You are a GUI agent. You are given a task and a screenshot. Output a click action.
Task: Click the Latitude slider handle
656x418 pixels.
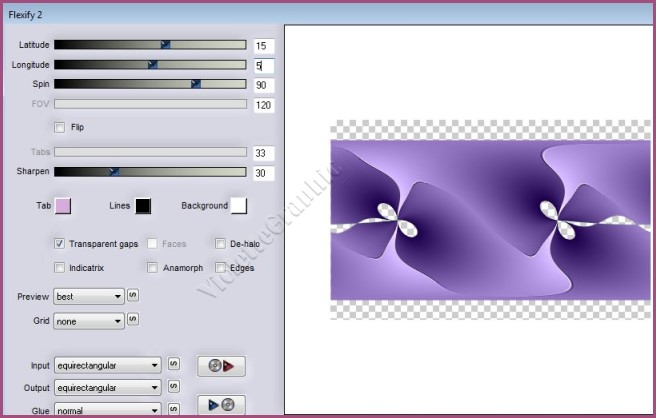pos(165,45)
